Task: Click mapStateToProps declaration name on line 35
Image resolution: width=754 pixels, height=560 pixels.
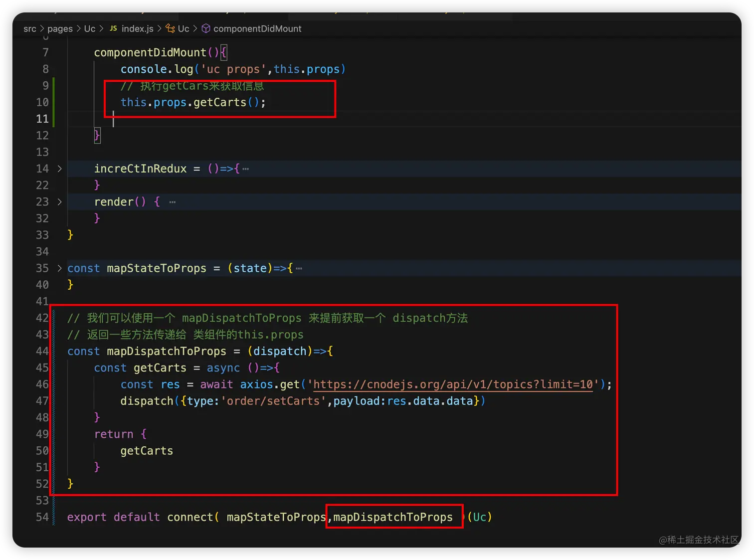Action: click(x=157, y=268)
